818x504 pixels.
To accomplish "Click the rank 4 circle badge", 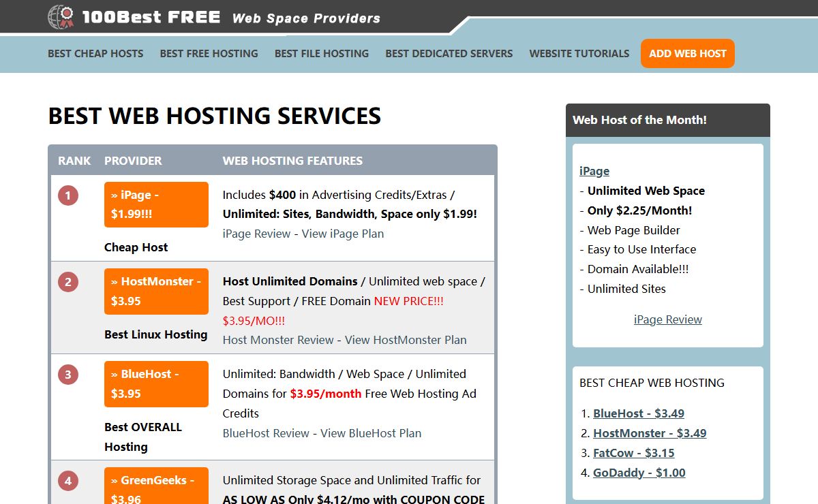I will coord(68,482).
